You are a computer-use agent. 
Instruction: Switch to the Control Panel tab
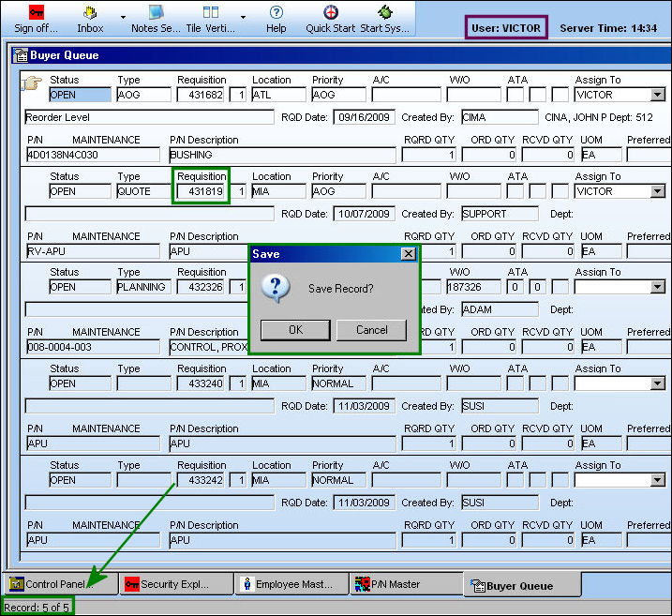pyautogui.click(x=61, y=584)
